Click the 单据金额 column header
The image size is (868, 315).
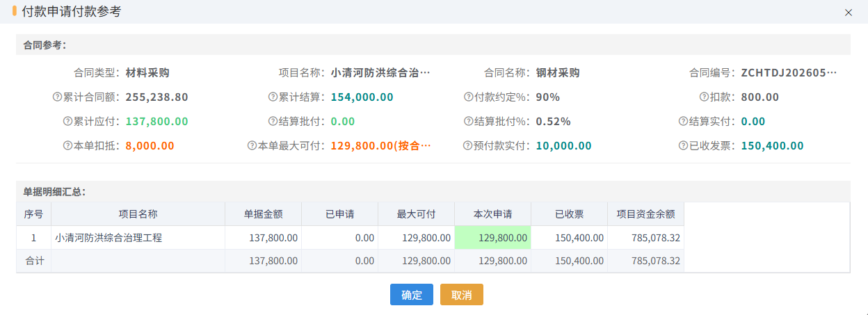click(x=264, y=214)
